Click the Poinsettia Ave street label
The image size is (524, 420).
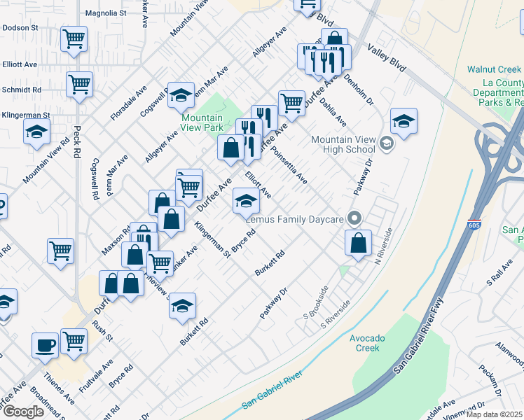point(289,165)
